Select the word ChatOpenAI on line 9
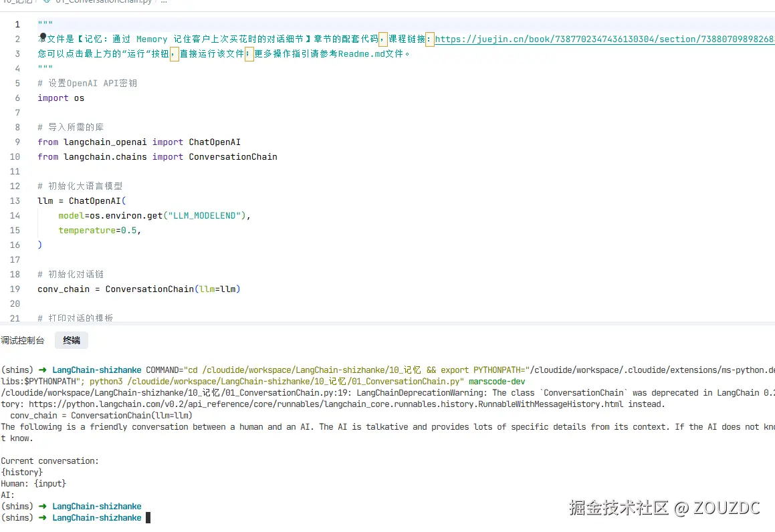 click(x=214, y=142)
